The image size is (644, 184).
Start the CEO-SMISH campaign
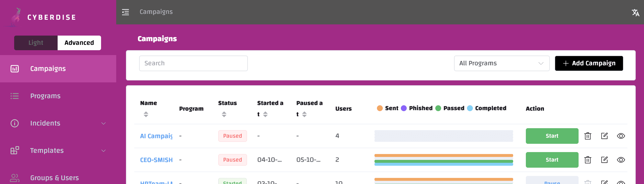(x=552, y=160)
